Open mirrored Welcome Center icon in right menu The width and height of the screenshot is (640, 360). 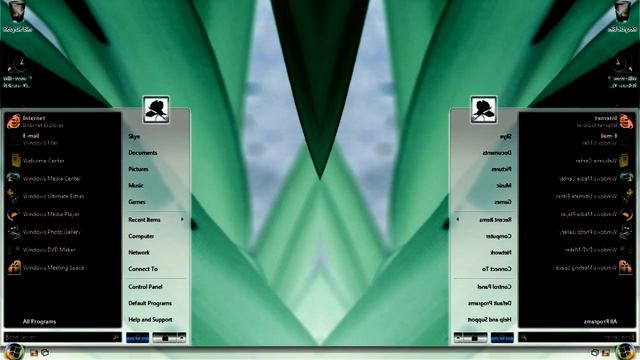[x=624, y=160]
